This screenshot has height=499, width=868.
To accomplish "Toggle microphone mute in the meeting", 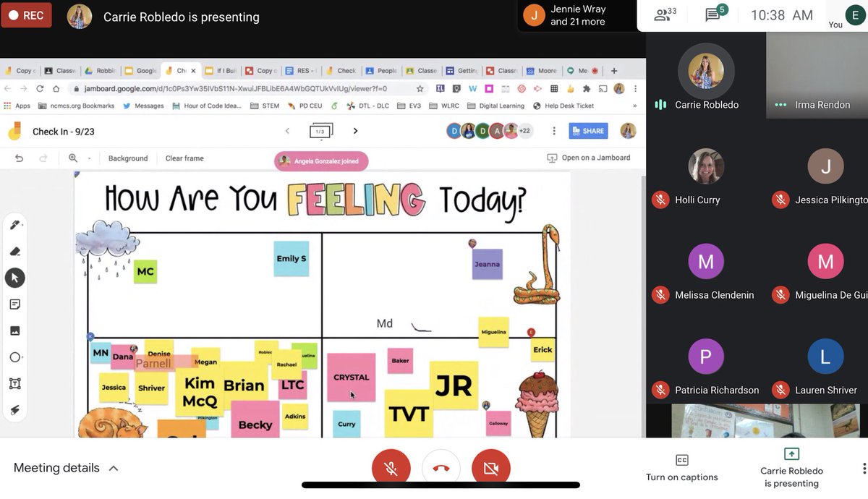I will tap(391, 469).
